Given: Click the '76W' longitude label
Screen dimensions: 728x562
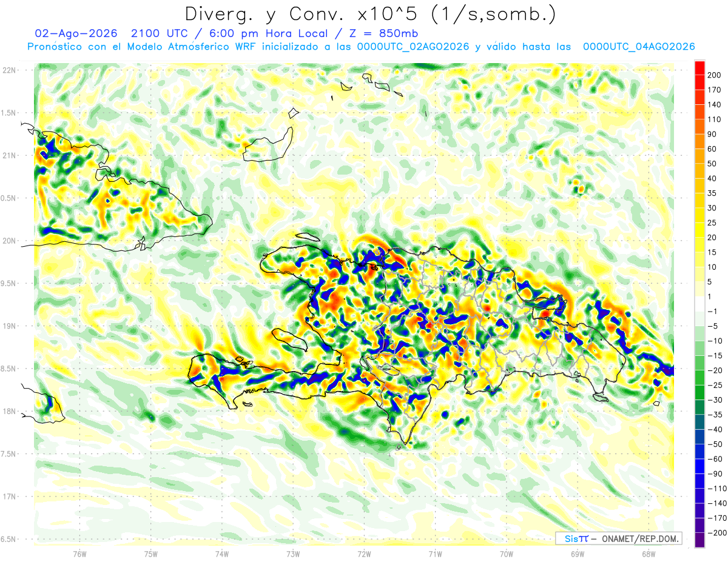Looking at the screenshot, I should tap(79, 554).
